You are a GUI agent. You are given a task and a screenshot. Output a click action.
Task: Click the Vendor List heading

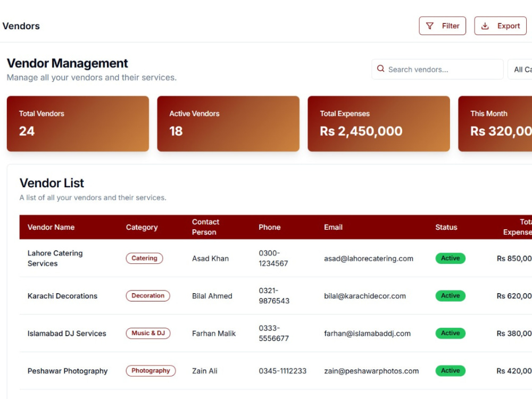(52, 183)
